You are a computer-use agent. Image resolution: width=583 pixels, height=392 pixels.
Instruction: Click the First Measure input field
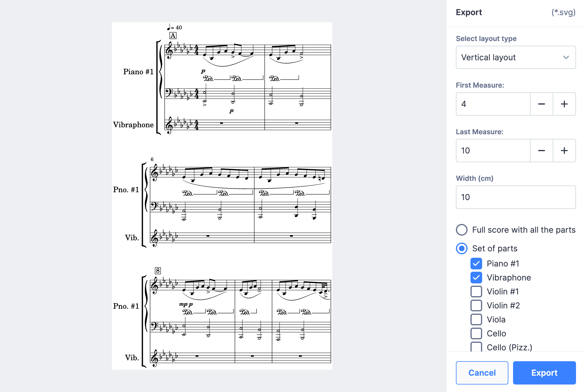pos(493,104)
